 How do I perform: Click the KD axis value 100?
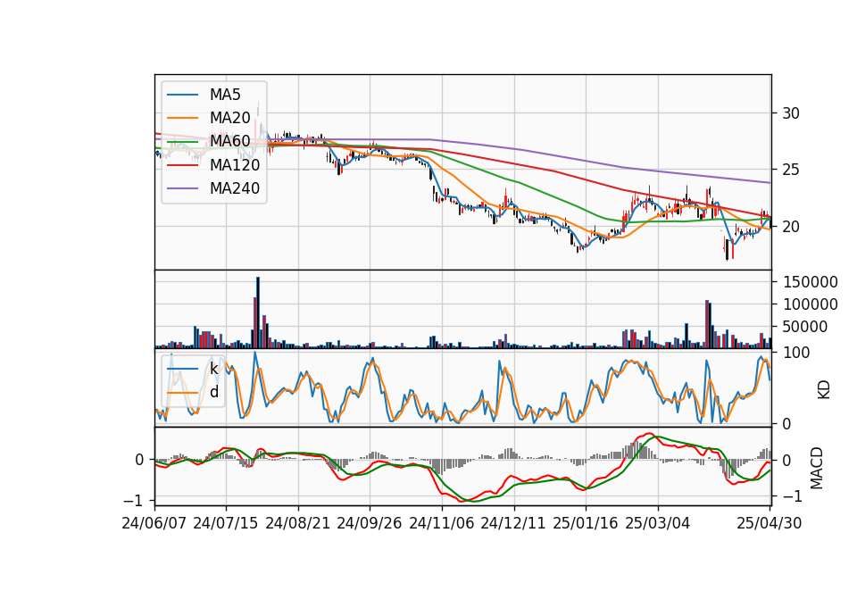(x=795, y=354)
